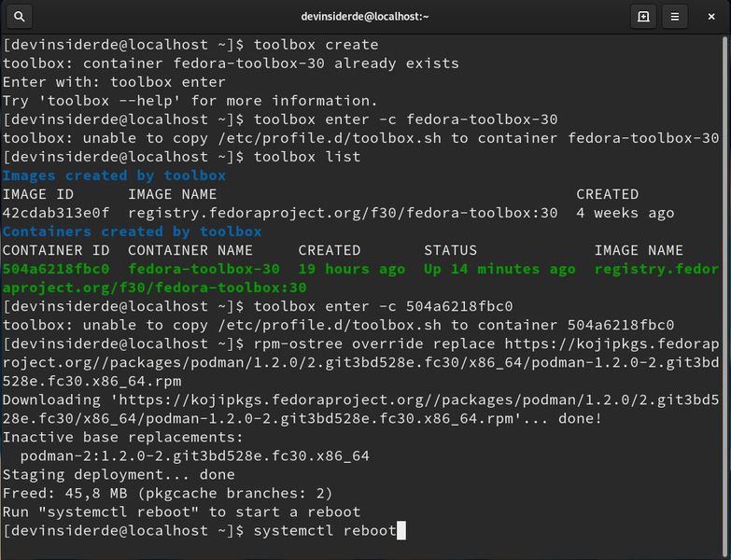Click the 'Staging deployment... done' line
Screen dimensions: 731x560
point(119,474)
